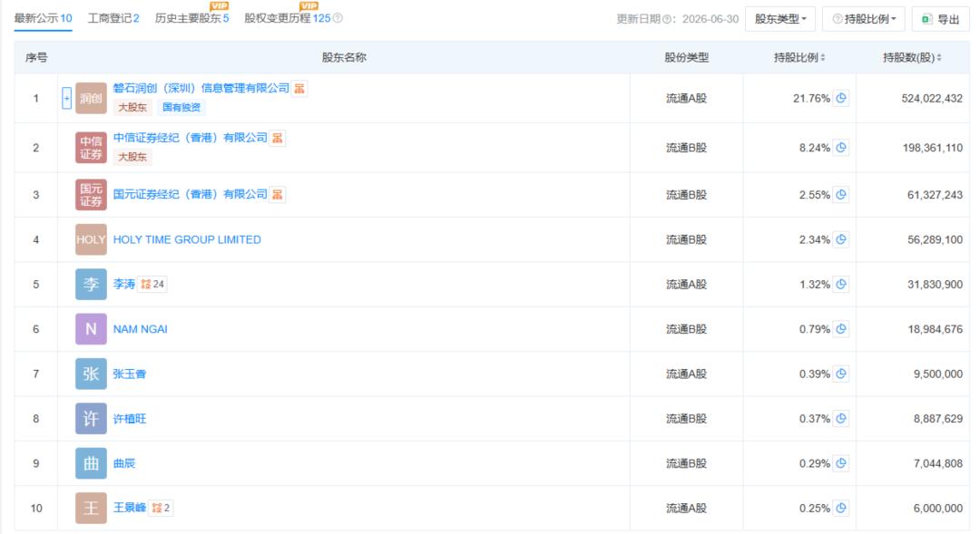Open 国元证券经纪（香港）有限公司 link

[x=190, y=195]
